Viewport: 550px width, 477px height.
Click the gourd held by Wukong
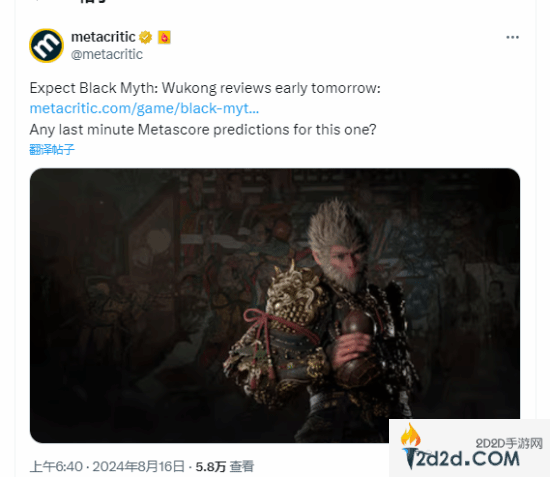[x=355, y=338]
